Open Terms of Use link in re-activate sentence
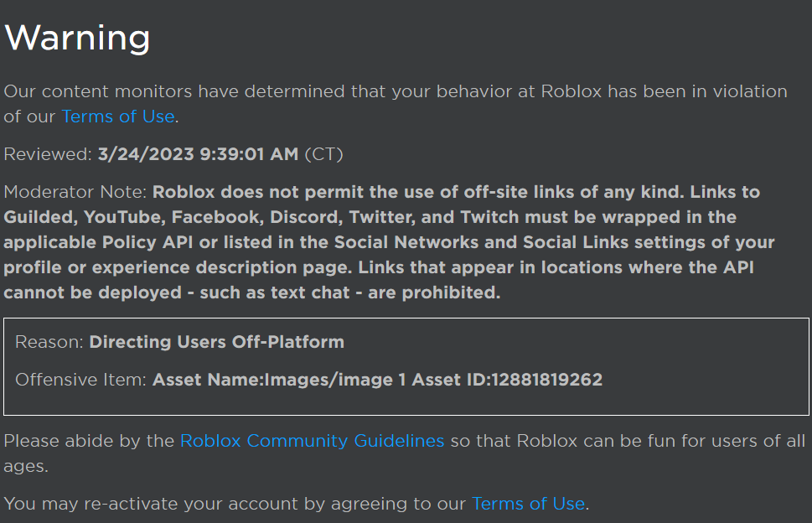The image size is (812, 523). [x=528, y=504]
